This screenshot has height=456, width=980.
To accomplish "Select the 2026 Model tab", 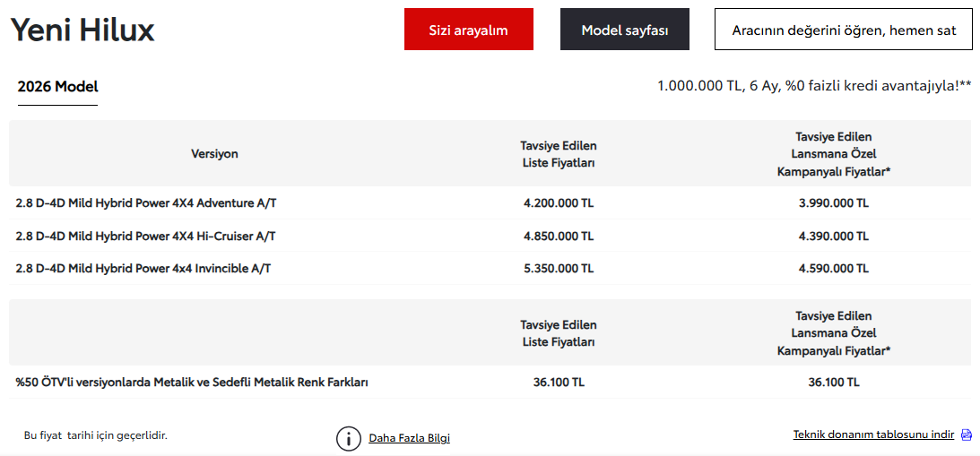I will tap(57, 87).
